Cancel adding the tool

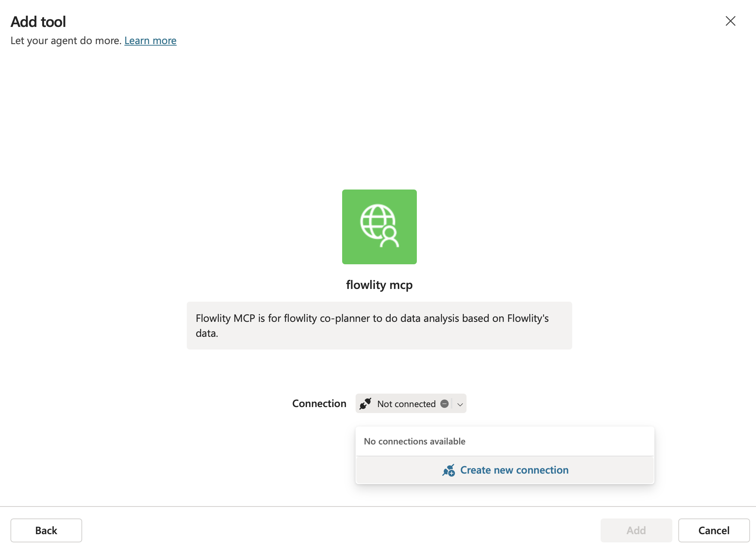click(x=714, y=530)
